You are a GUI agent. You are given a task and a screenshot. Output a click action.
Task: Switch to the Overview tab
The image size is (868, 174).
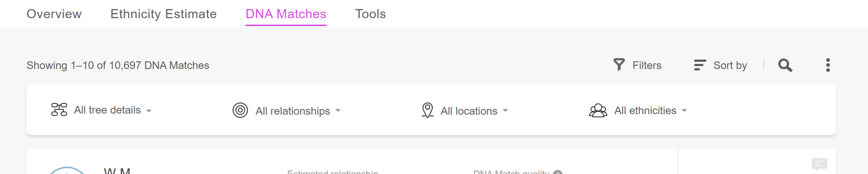point(54,14)
